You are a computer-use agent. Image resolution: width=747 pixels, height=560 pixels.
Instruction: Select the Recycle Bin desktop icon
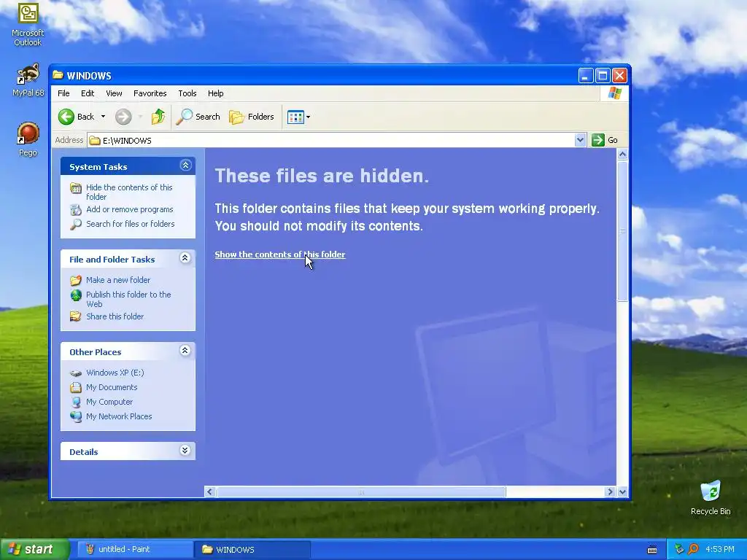[x=711, y=497]
